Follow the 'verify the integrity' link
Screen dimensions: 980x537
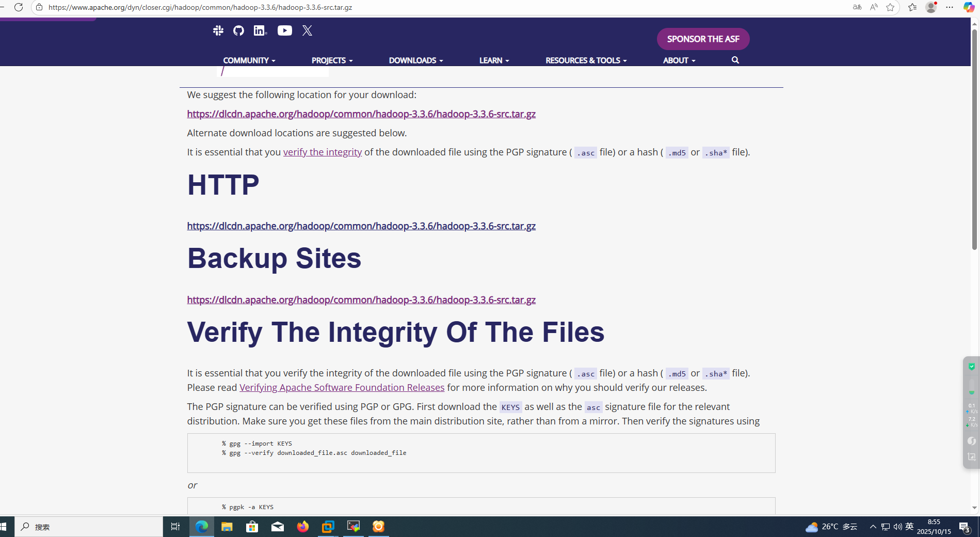323,152
